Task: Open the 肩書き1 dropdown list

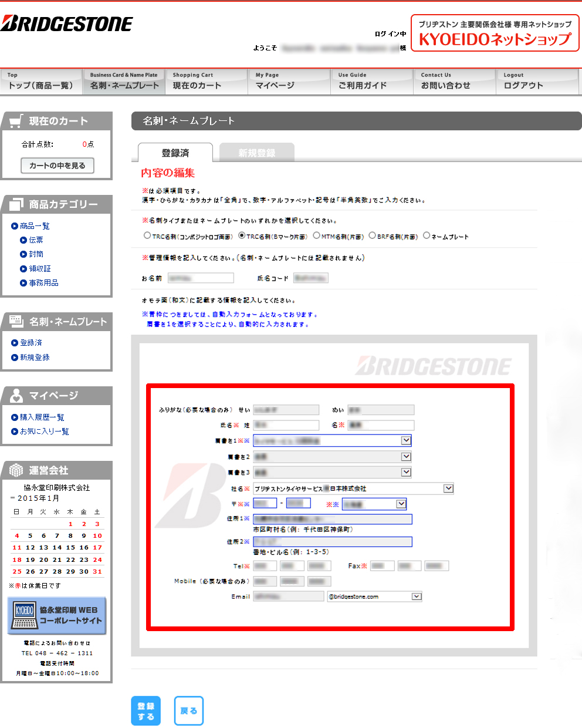Action: (406, 440)
